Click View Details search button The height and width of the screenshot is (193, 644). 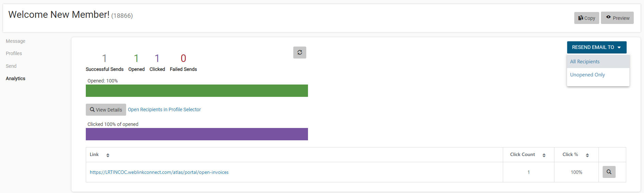pyautogui.click(x=106, y=110)
